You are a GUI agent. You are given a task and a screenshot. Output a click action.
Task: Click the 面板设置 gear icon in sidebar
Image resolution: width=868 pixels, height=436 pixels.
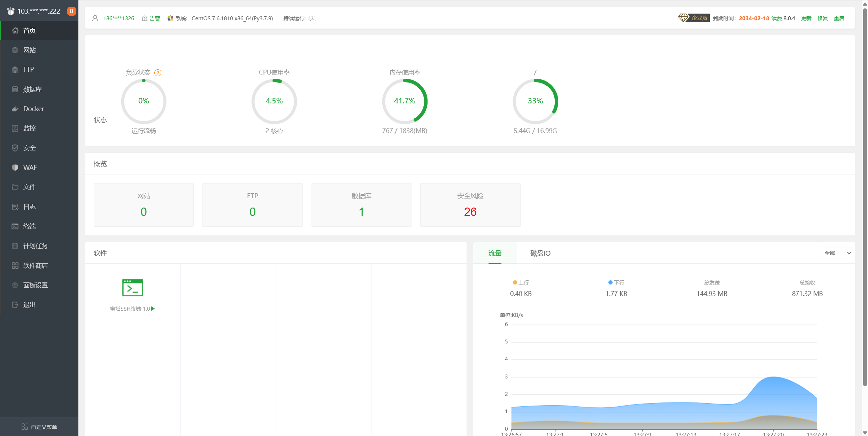coord(15,285)
